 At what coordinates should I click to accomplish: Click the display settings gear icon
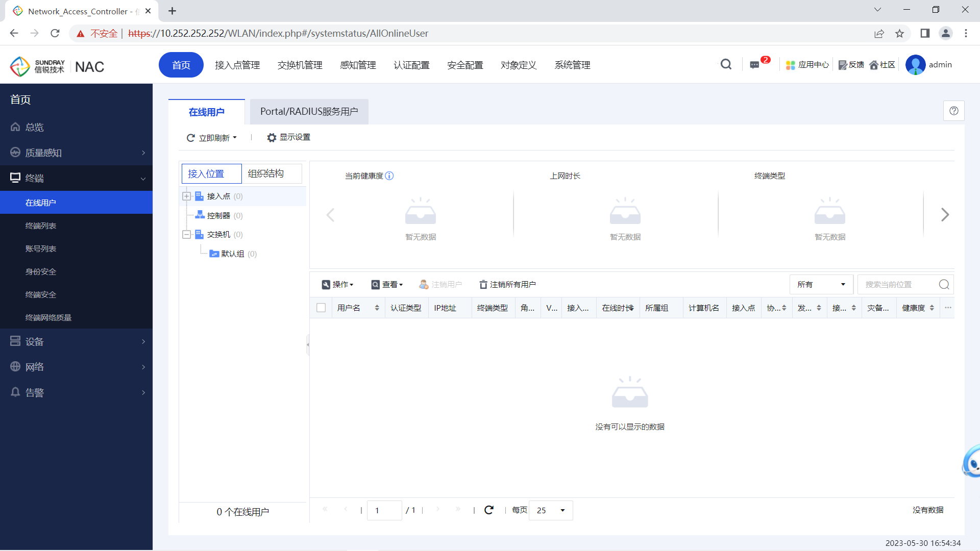(x=272, y=137)
